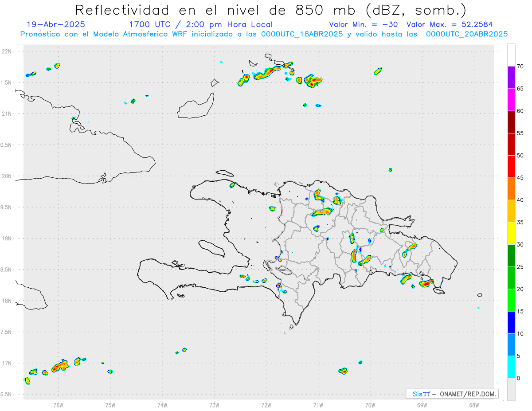Click the '75W' longitude axis label
This screenshot has height=411, width=532.
click(110, 405)
